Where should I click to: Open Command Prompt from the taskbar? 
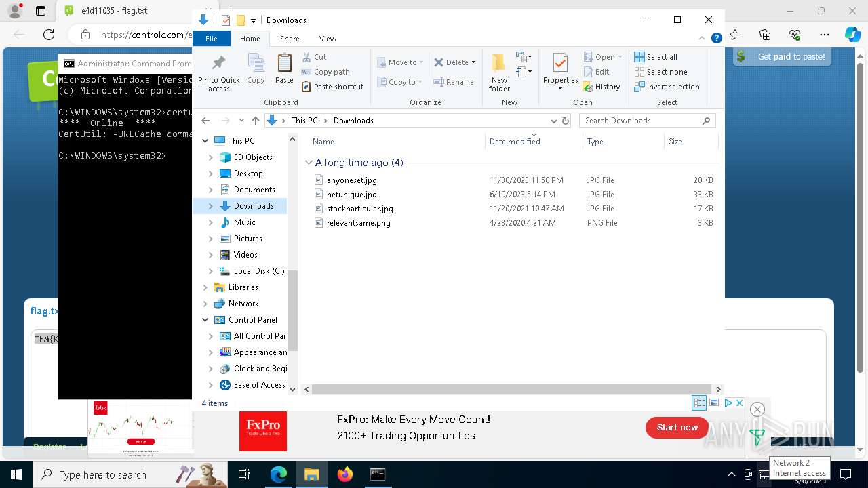(378, 474)
